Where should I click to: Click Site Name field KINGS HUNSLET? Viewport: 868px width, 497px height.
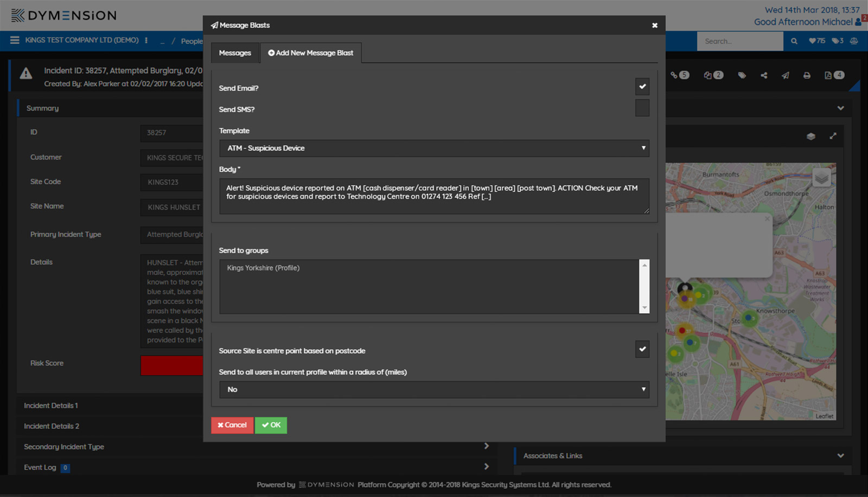coord(171,207)
